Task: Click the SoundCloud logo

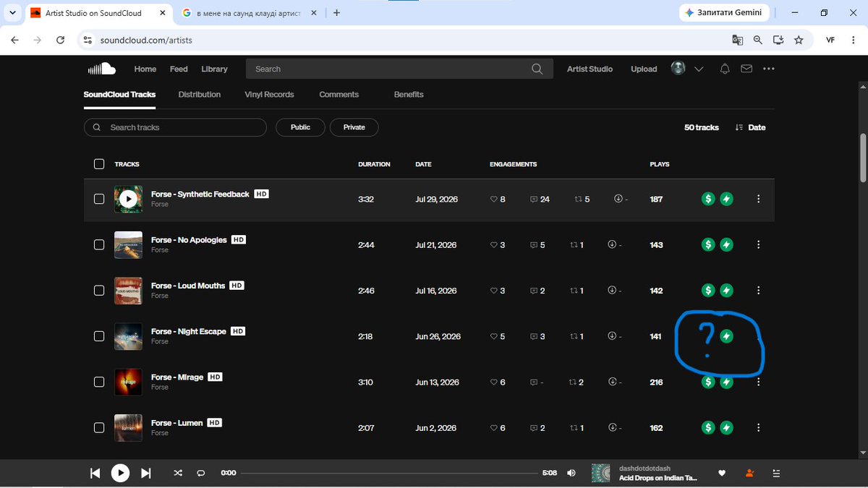Action: click(x=101, y=69)
